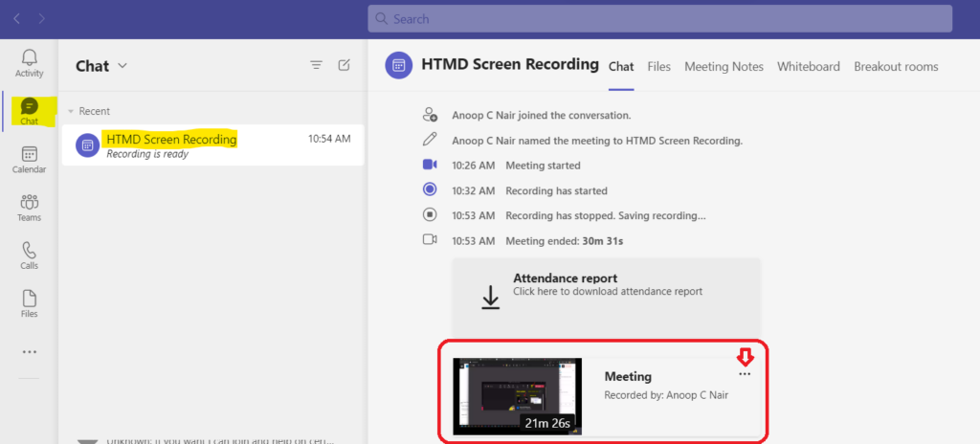980x444 pixels.
Task: Click the Recording has stopped icon
Action: [430, 214]
